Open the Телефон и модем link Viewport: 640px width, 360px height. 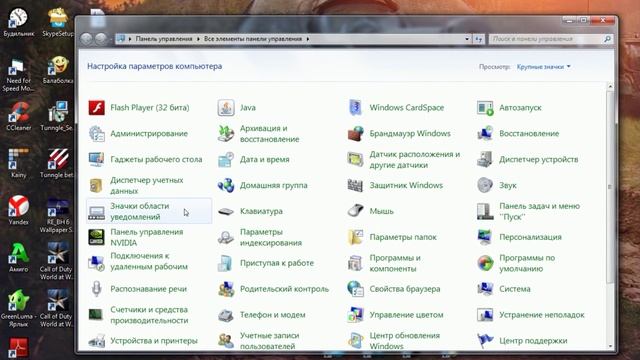[x=273, y=315]
